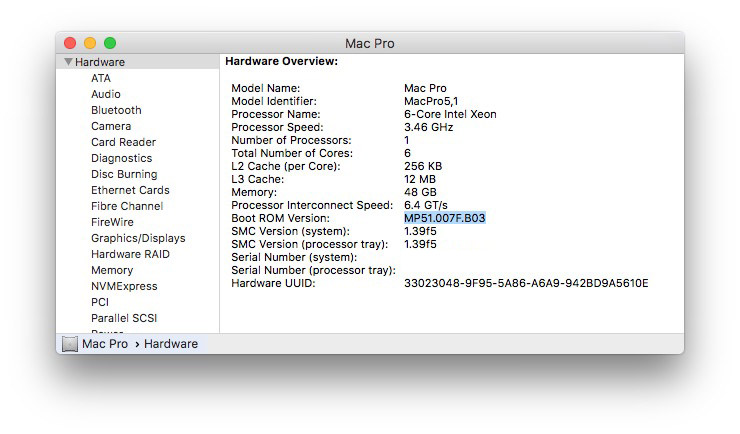Screen dimensions: 740x434
Task: Close the Mac Pro window
Action: click(x=70, y=43)
